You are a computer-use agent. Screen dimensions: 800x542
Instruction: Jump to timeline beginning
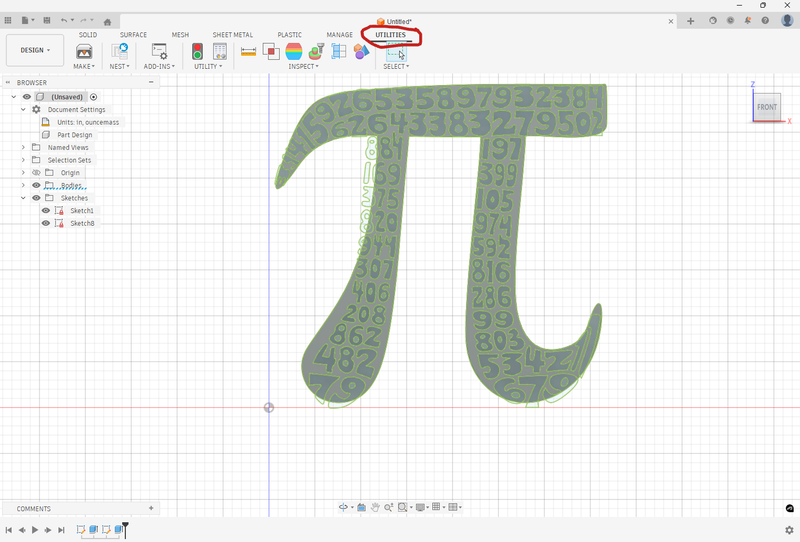coord(9,530)
